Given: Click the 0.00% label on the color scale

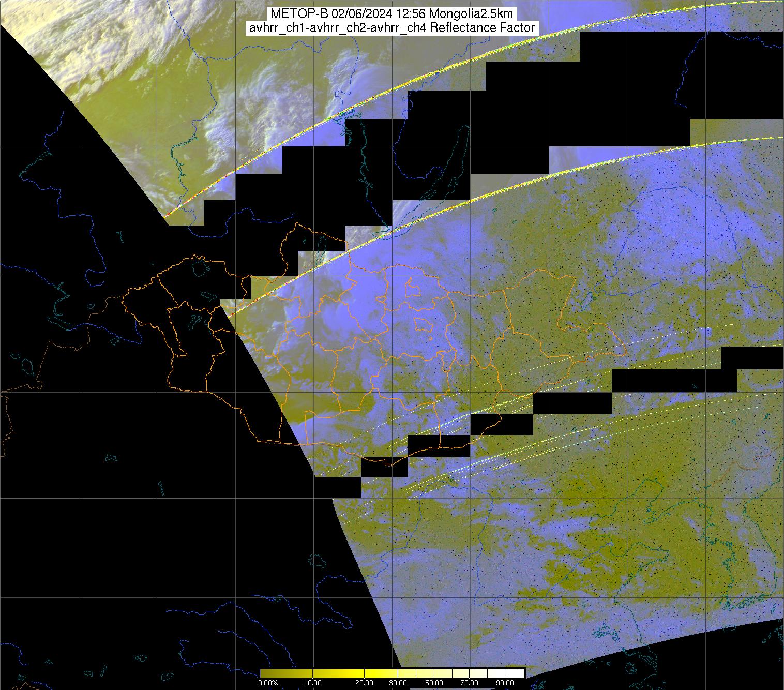Looking at the screenshot, I should [268, 683].
